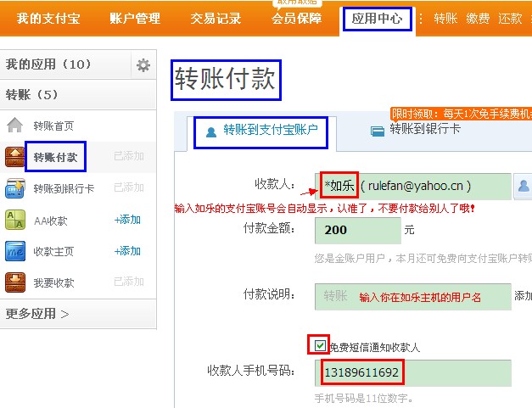
Task: Click 收款人手机号码 field showing 13189611692
Action: click(x=413, y=372)
